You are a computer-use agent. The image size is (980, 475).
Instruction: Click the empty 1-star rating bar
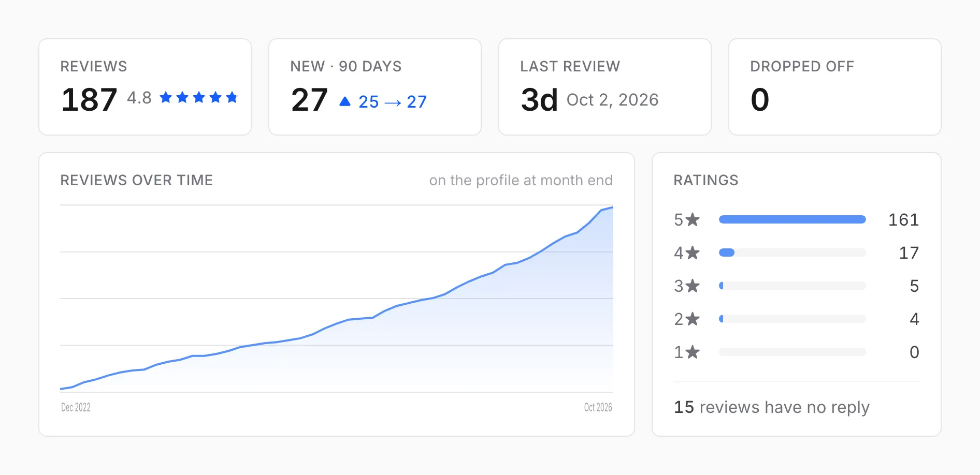pos(792,352)
